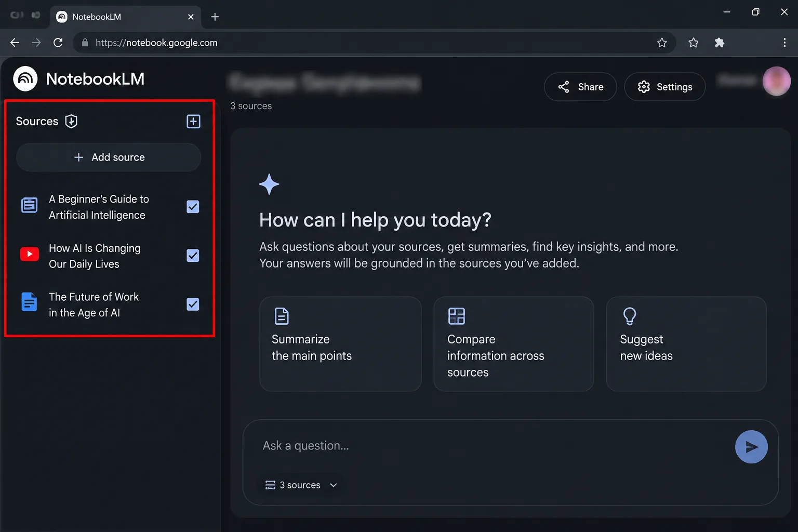This screenshot has width=798, height=532.
Task: Choose Summarize the main points card
Action: 340,344
